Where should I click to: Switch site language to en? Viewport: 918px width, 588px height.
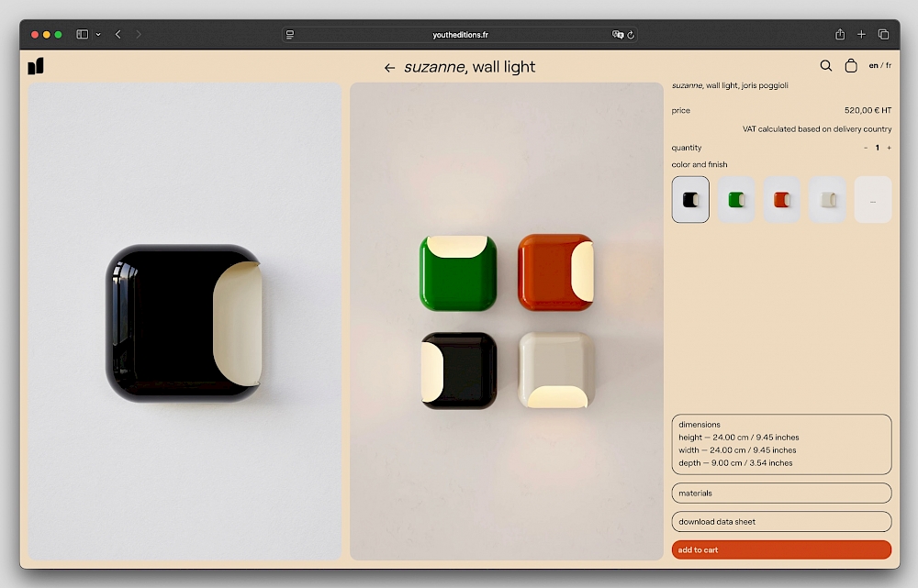873,66
